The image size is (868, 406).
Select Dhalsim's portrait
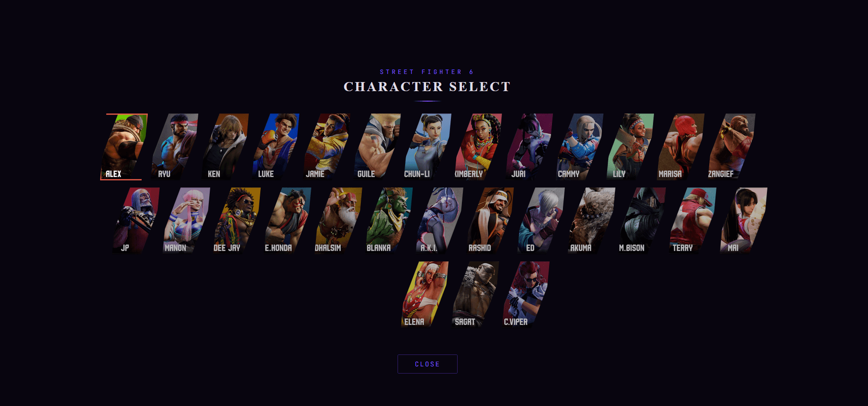(339, 220)
